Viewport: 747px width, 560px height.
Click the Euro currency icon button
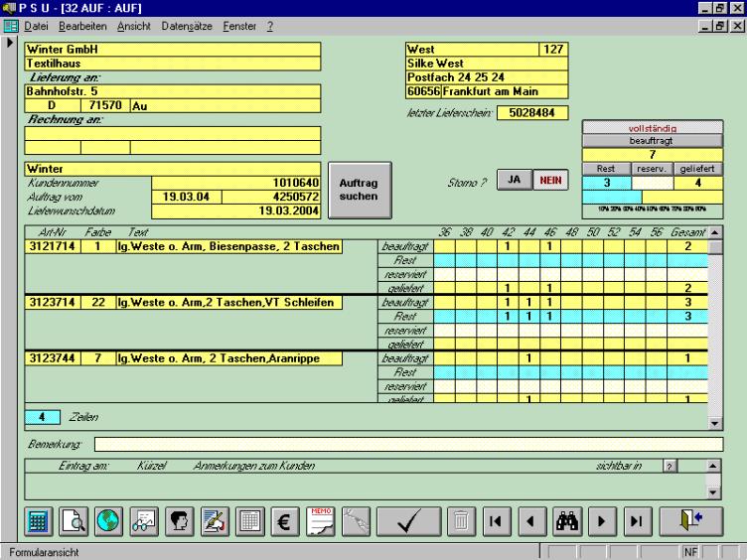(x=283, y=521)
